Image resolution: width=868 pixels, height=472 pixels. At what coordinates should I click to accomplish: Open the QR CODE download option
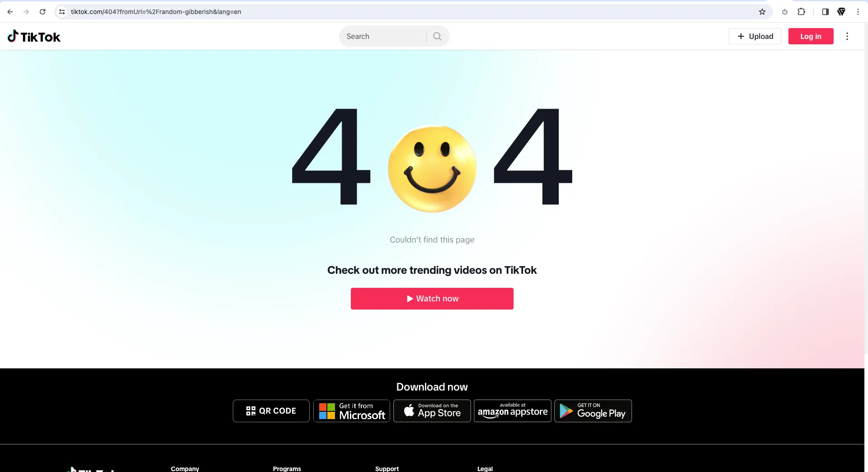pyautogui.click(x=271, y=411)
